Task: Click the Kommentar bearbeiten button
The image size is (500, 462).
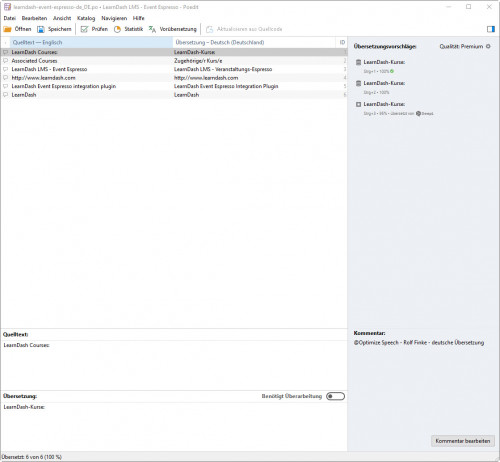Action: [463, 441]
